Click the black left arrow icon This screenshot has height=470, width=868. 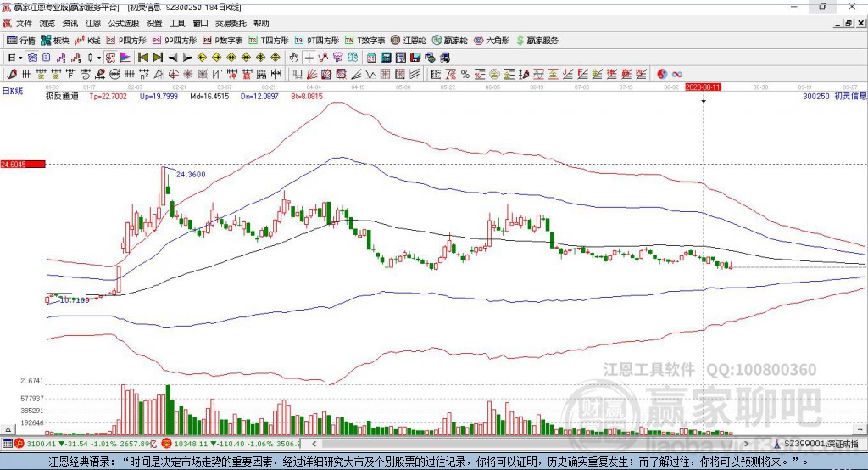coord(173,58)
